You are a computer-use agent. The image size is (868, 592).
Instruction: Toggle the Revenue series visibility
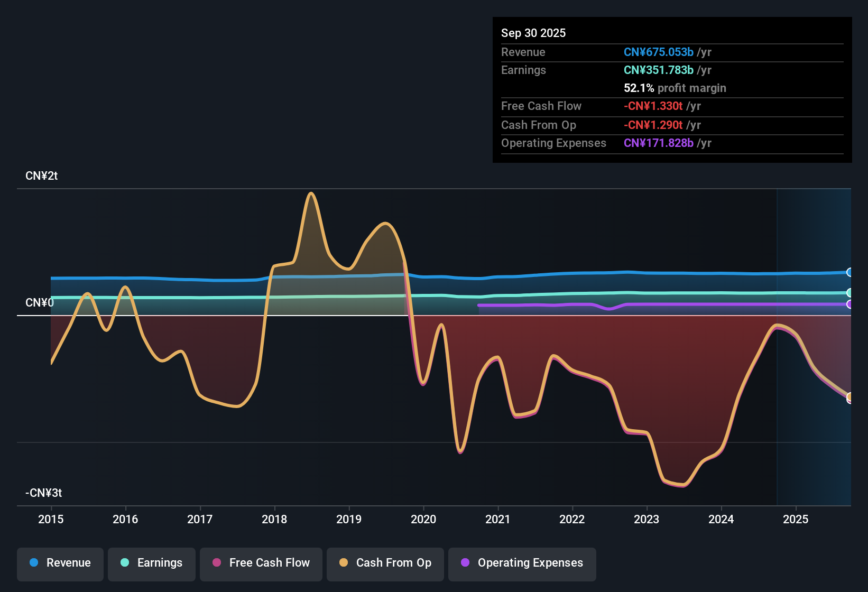click(x=60, y=563)
